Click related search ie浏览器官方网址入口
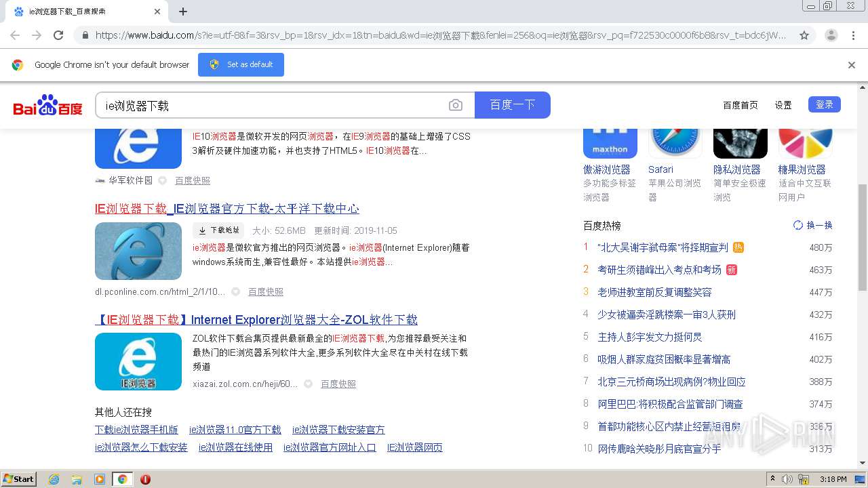The image size is (868, 488). (x=330, y=447)
